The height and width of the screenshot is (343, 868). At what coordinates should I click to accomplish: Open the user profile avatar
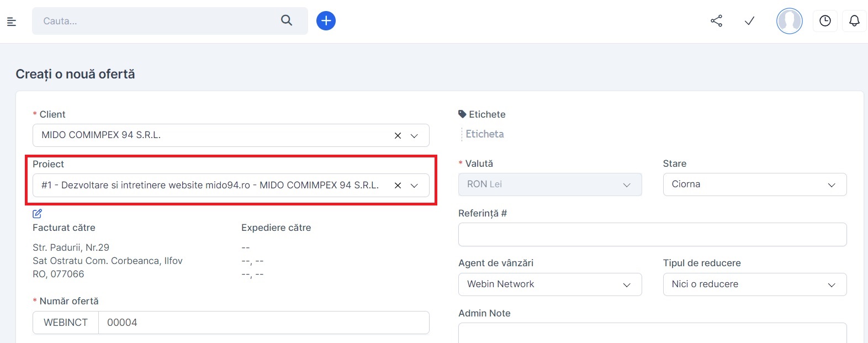coord(790,21)
